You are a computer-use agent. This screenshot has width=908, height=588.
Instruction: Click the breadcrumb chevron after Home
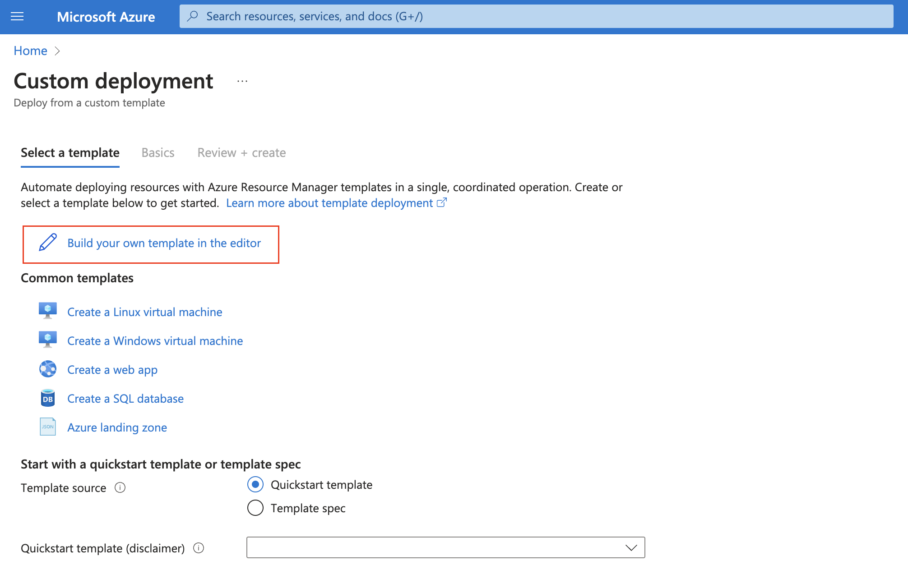57,51
